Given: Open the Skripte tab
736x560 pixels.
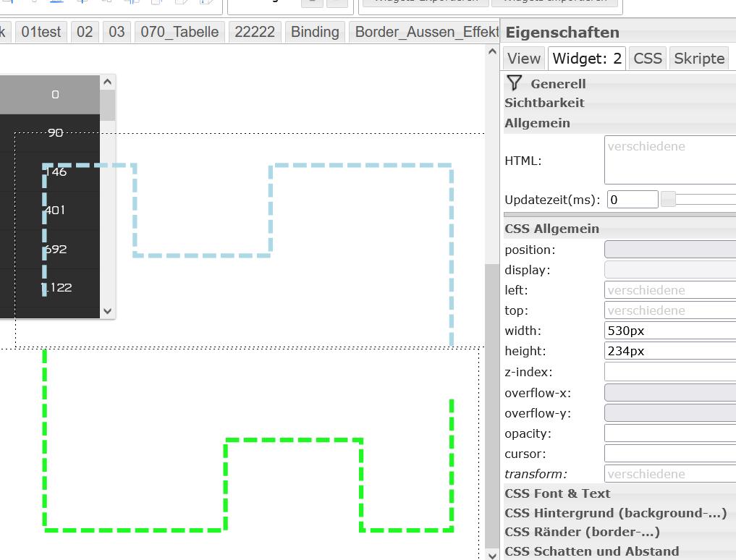Looking at the screenshot, I should [x=698, y=59].
